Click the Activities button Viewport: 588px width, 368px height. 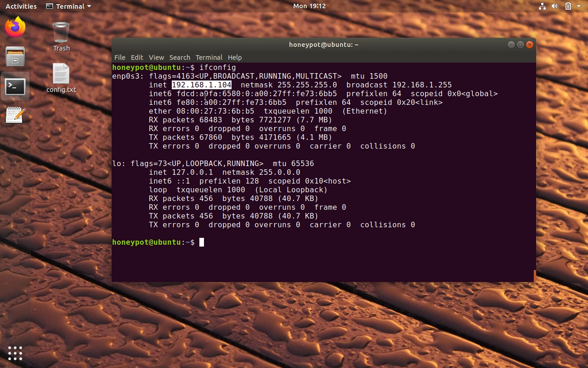tap(21, 6)
